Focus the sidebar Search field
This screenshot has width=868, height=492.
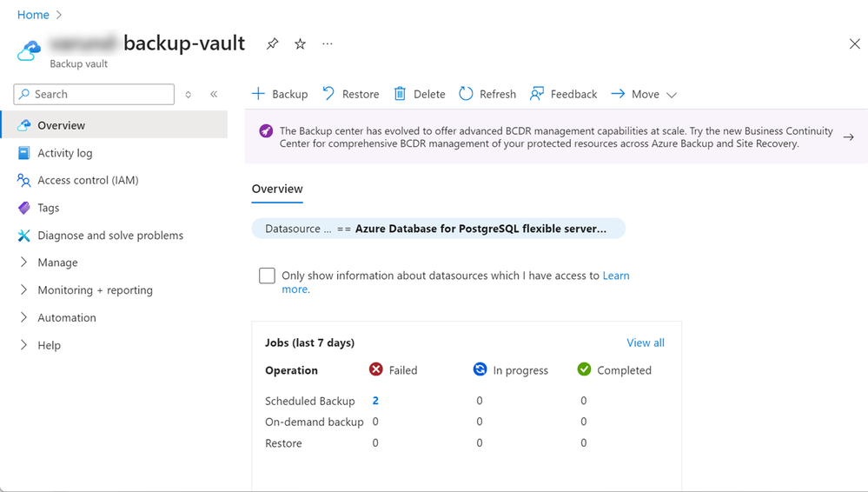[94, 94]
